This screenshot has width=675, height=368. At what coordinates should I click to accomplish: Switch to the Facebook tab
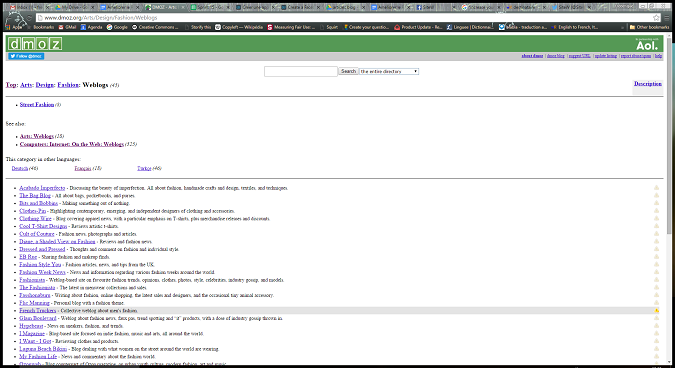[434, 7]
